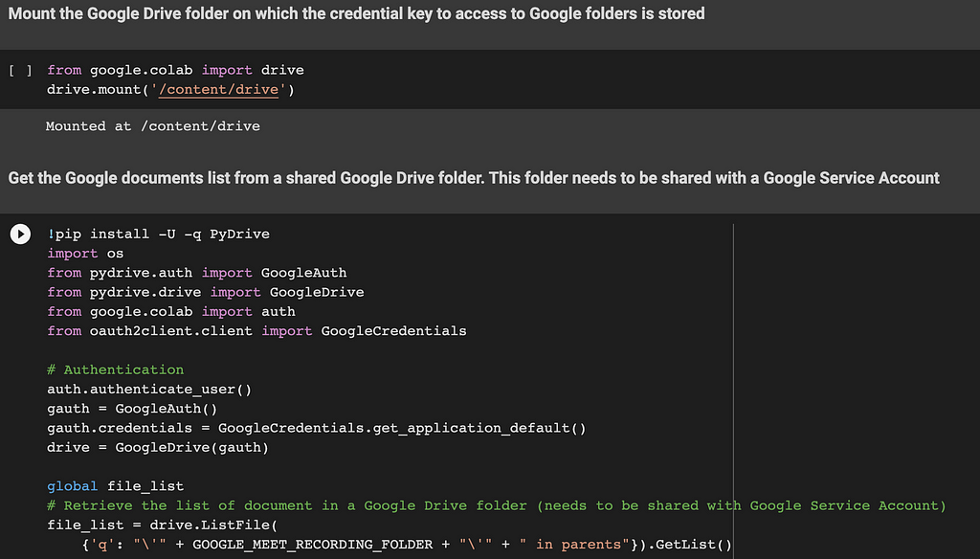Click the '# Authentication' comment line

pos(116,369)
